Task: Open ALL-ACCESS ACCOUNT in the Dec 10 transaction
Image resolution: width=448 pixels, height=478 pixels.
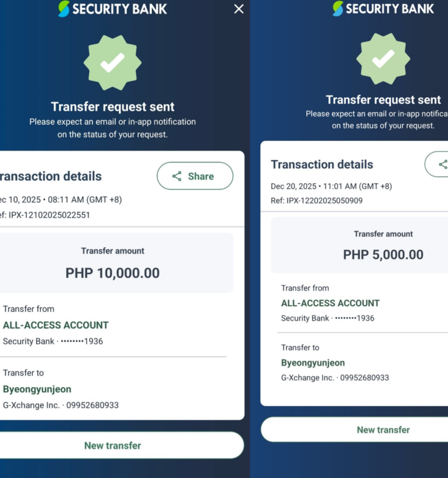Action: click(56, 325)
